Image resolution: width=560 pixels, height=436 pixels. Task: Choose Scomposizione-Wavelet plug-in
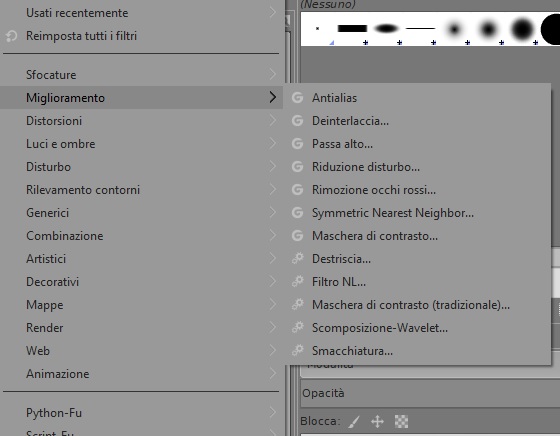pos(419,327)
